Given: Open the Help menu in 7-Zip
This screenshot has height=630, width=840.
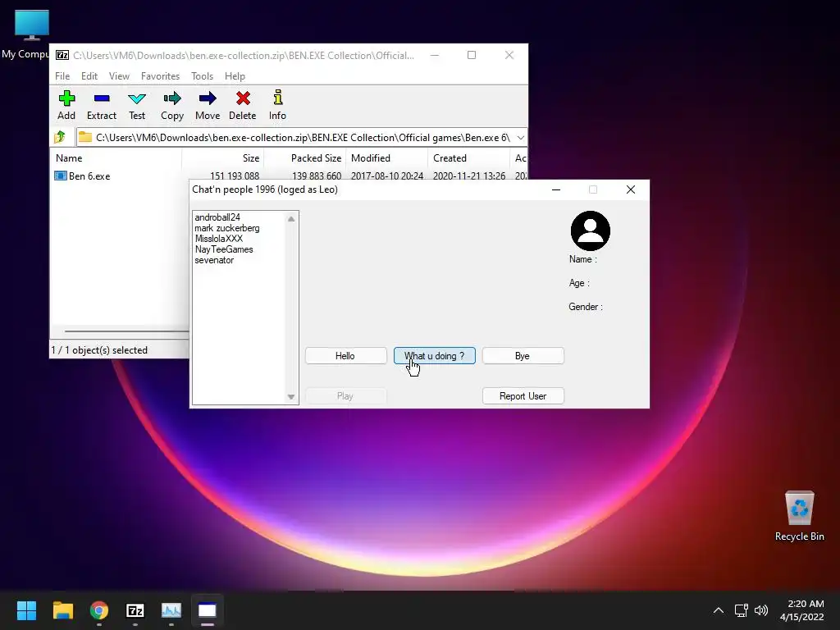Looking at the screenshot, I should click(x=235, y=76).
